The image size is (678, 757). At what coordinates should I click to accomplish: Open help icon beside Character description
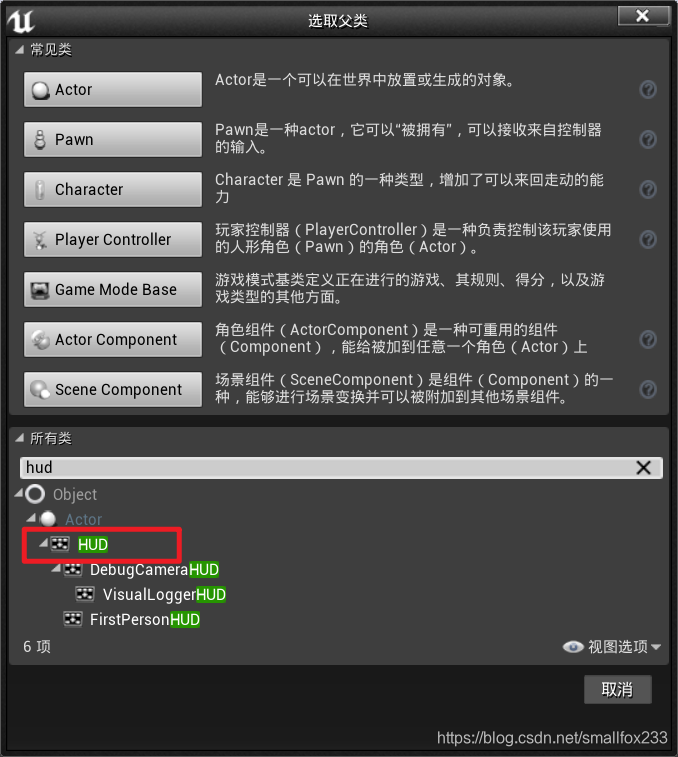tap(648, 189)
